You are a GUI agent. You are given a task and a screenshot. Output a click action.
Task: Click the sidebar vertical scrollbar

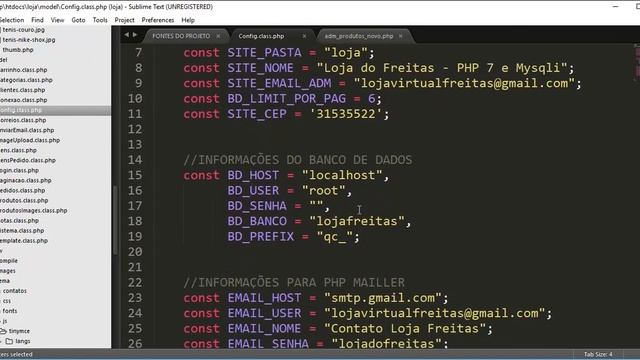(x=115, y=220)
